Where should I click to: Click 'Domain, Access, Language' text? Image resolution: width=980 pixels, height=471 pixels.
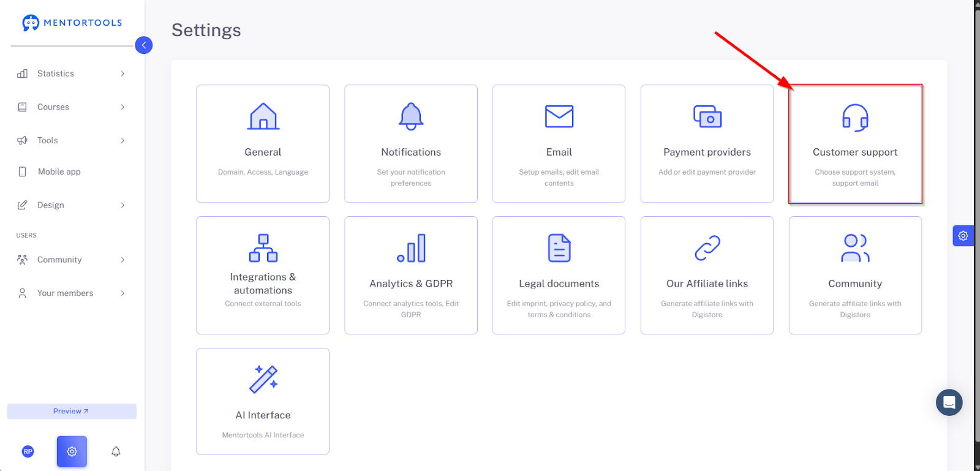point(263,172)
